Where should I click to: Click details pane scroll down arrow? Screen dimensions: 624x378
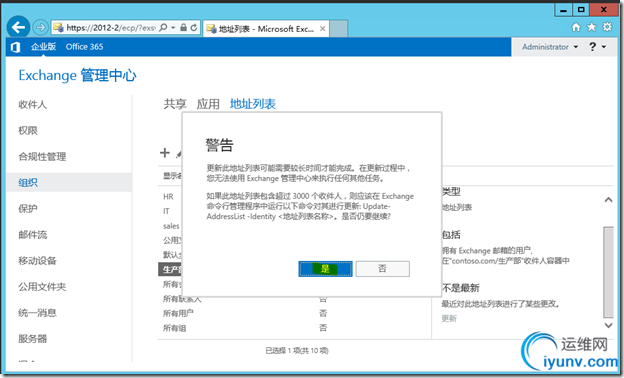pyautogui.click(x=608, y=325)
